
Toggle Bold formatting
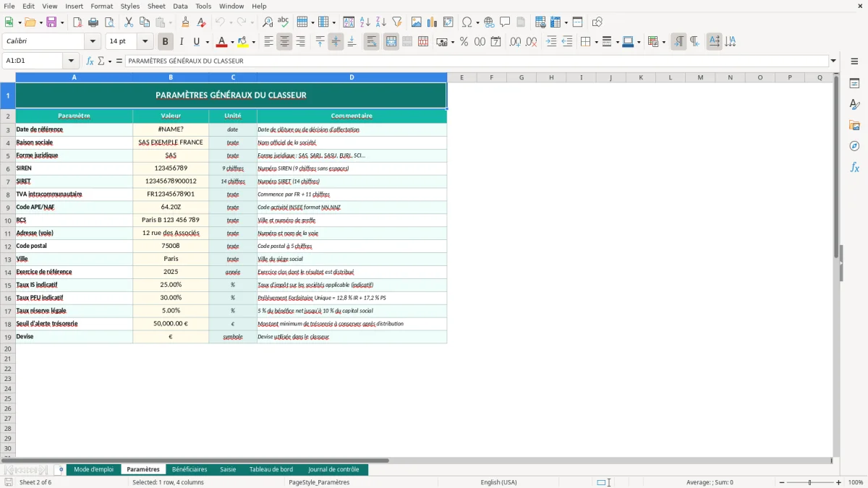click(166, 42)
